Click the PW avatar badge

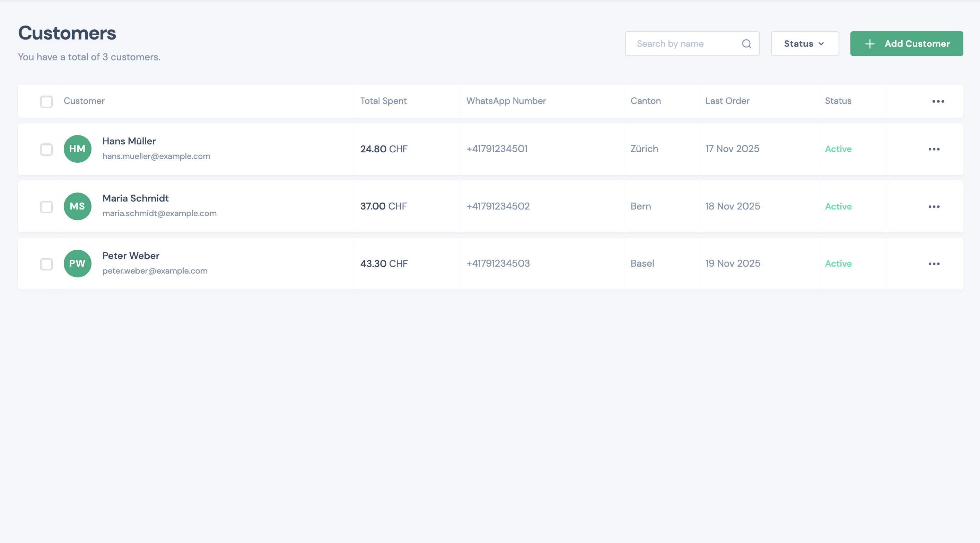(x=77, y=264)
